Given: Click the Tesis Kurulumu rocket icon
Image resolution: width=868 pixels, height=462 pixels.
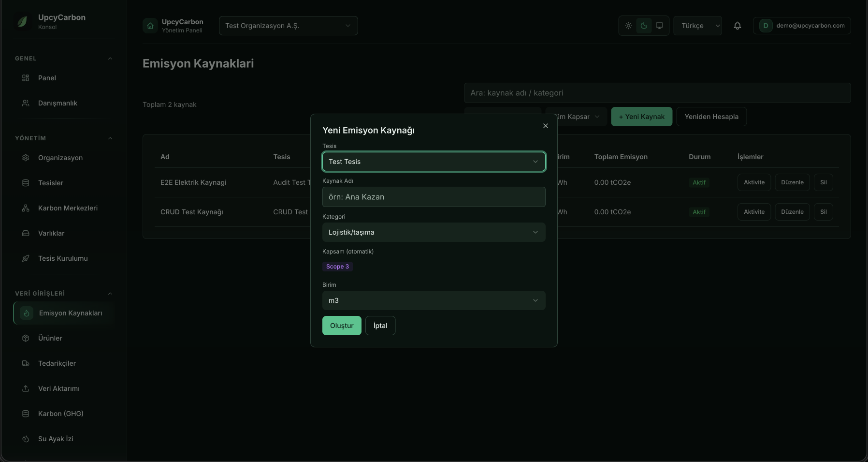Looking at the screenshot, I should tap(26, 258).
